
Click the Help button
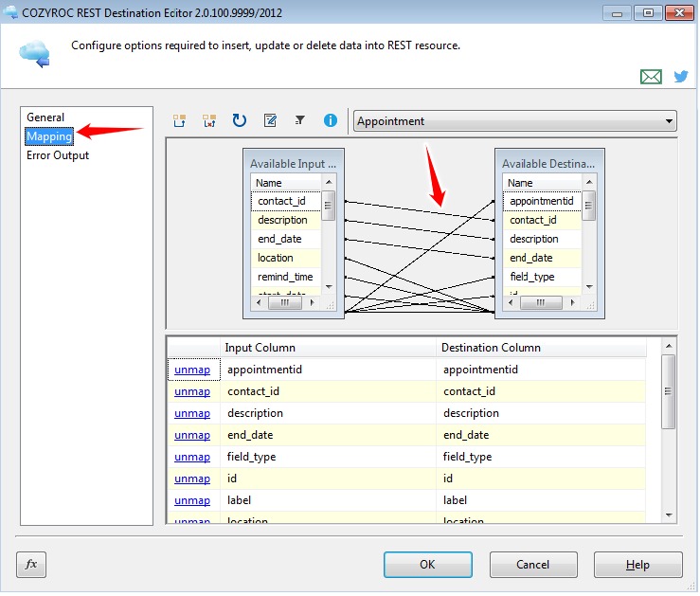[637, 565]
